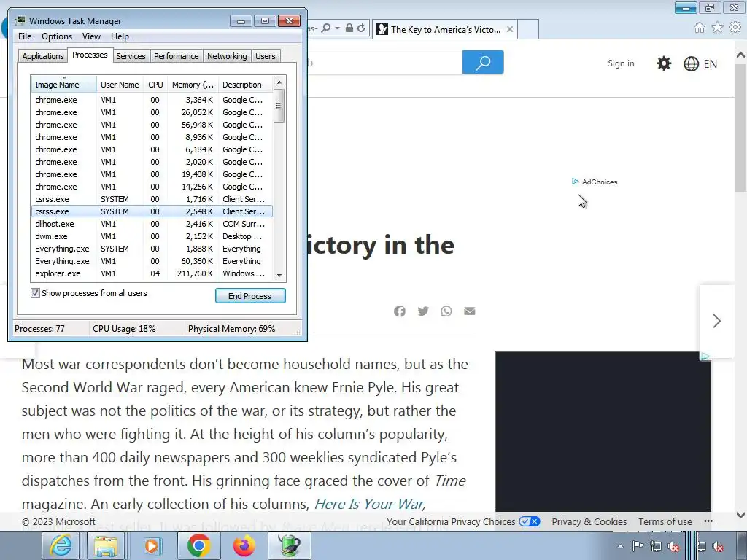
Task: Switch to the Networking tab
Action: [x=227, y=56]
